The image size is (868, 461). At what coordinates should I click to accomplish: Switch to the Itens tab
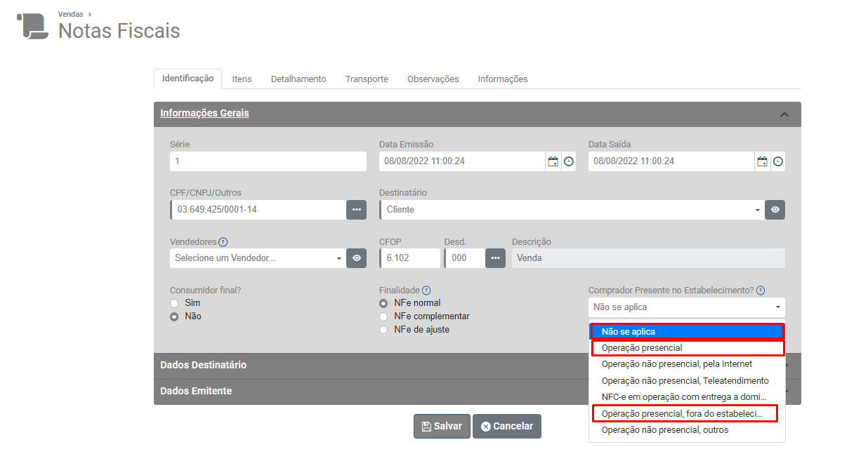(242, 79)
